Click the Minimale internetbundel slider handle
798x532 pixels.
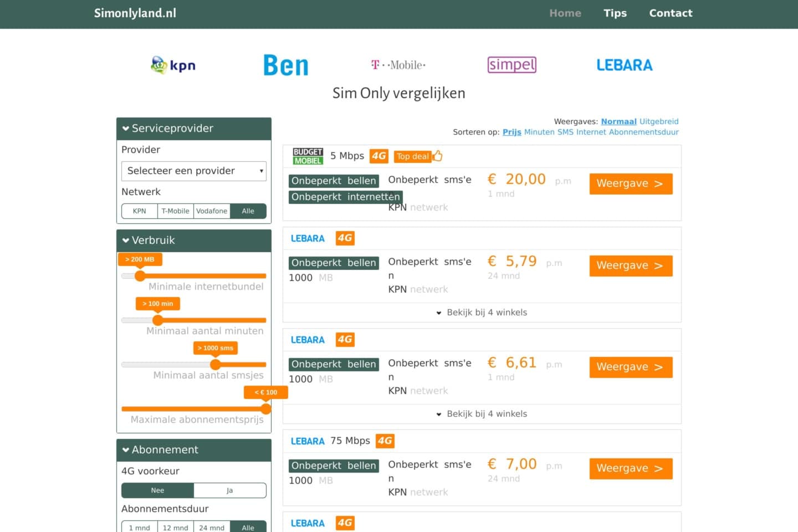pos(140,276)
